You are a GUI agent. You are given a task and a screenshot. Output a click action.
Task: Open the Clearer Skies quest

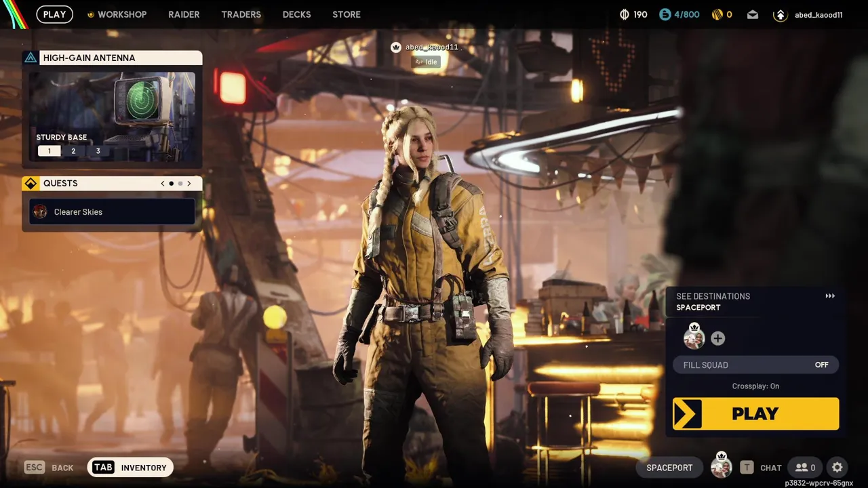[113, 212]
